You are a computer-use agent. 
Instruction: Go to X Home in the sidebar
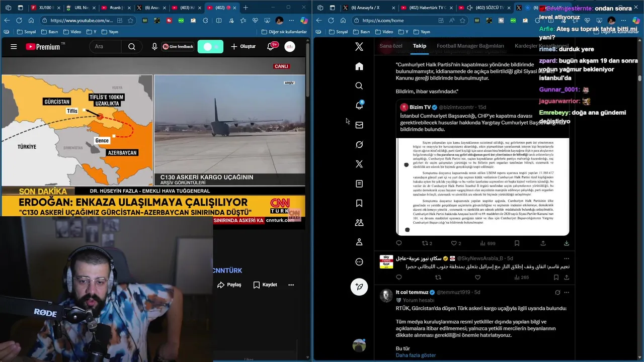tap(359, 66)
